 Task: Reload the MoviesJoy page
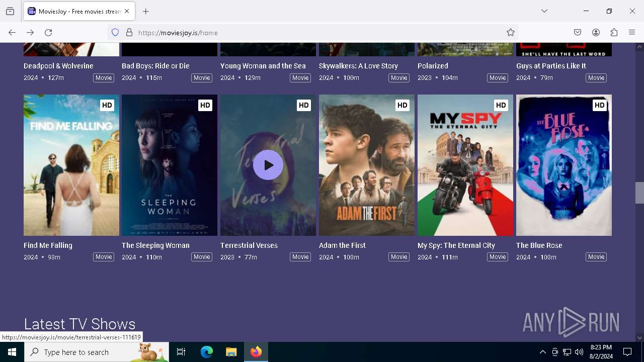(48, 33)
